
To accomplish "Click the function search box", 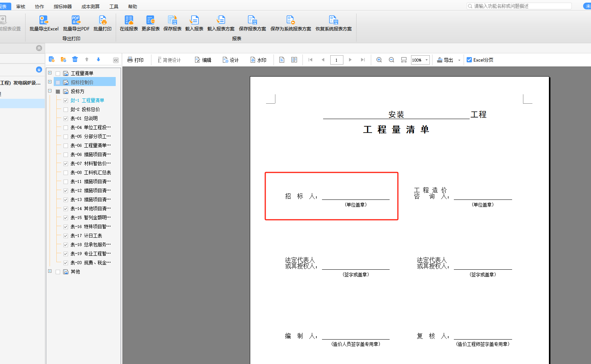I will [519, 6].
